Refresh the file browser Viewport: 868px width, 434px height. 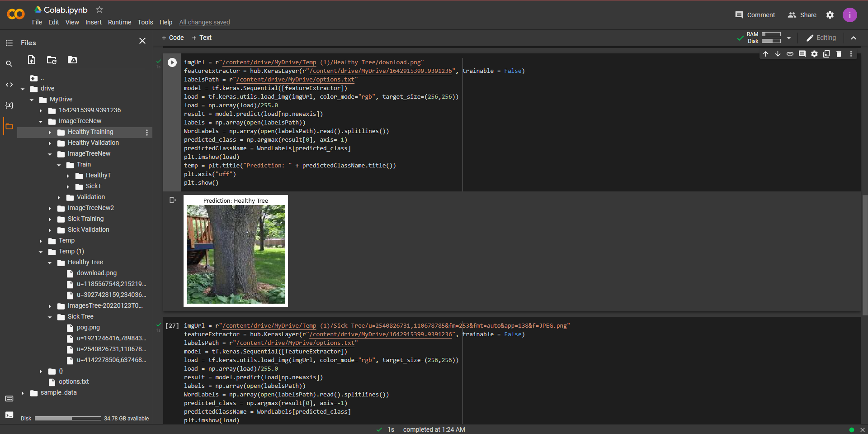point(52,60)
